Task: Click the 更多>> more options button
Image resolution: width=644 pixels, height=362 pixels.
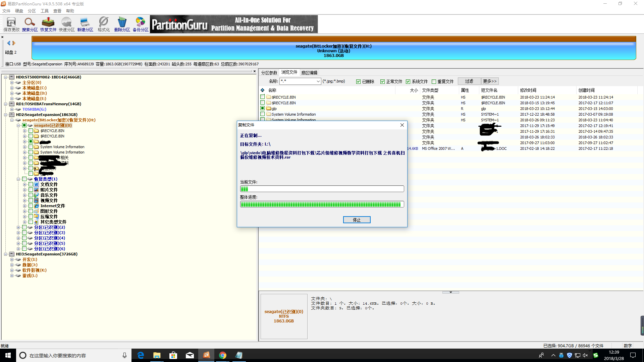Action: click(x=490, y=81)
